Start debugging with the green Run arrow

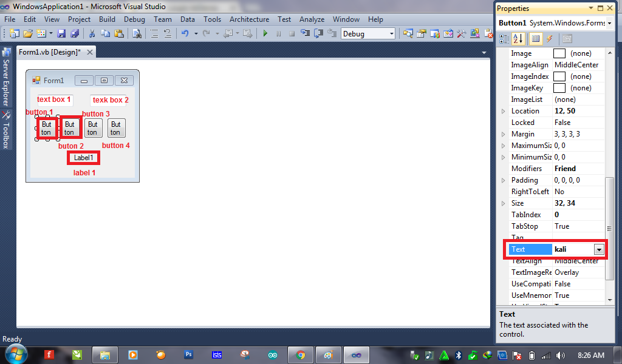point(265,35)
